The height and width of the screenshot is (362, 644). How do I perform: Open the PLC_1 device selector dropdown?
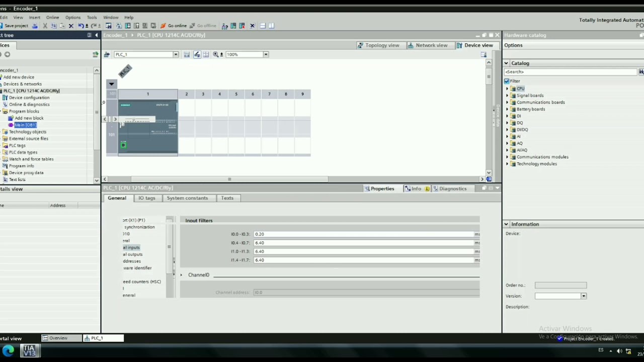point(176,54)
